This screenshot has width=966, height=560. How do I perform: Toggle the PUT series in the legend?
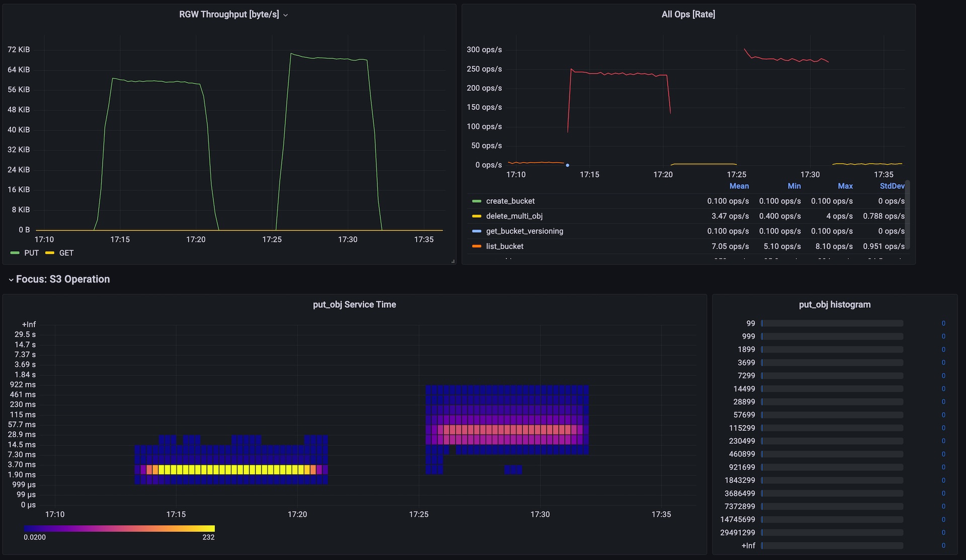pos(31,253)
